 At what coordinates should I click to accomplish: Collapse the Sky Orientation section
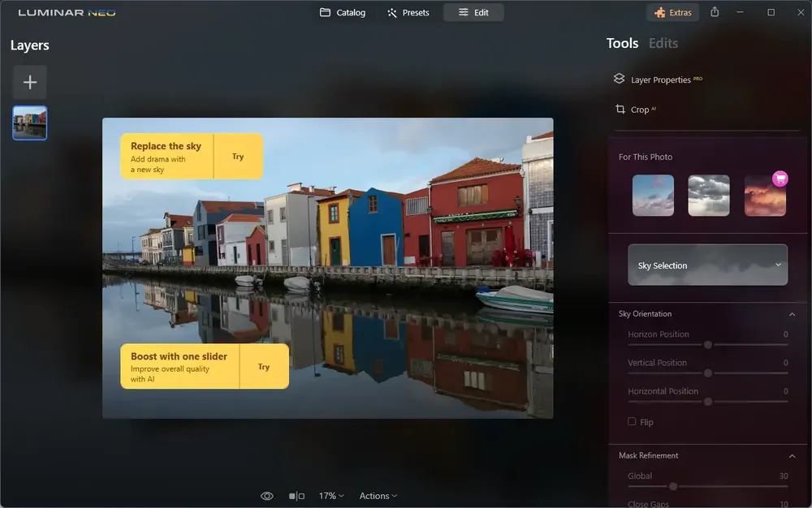coord(792,314)
